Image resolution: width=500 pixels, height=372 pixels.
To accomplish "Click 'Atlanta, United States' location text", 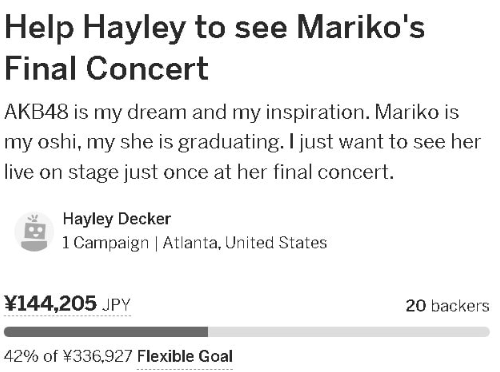I will coord(245,243).
